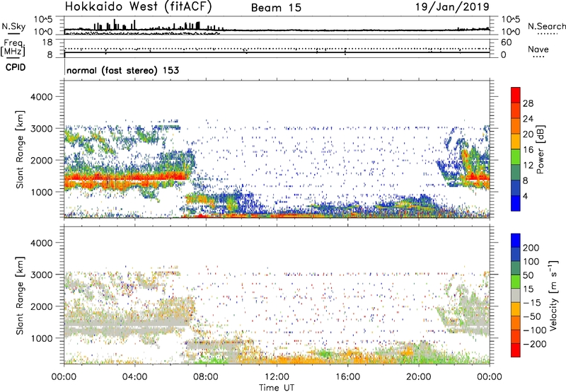Click the 'N.Search' legend label
The image size is (566, 392).
pos(547,26)
